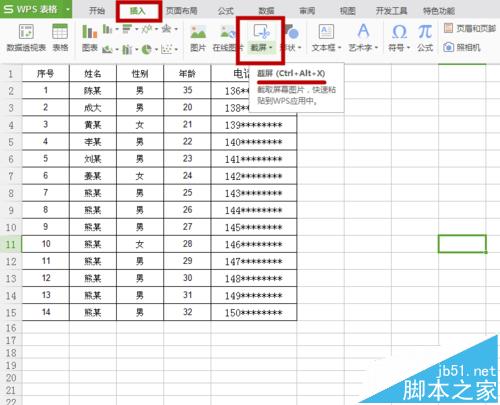The image size is (500, 405).
Task: Expand the area chart dropdown arrow
Action: (117, 50)
